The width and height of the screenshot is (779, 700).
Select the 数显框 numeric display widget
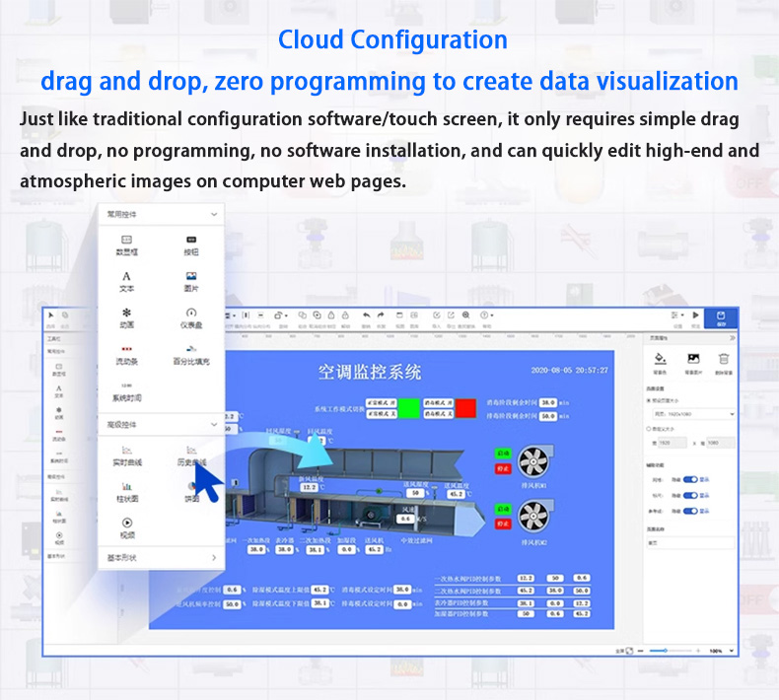pyautogui.click(x=126, y=245)
